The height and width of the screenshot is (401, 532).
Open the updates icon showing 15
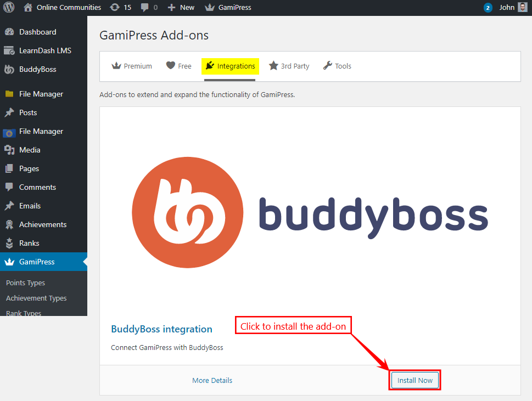pos(115,8)
